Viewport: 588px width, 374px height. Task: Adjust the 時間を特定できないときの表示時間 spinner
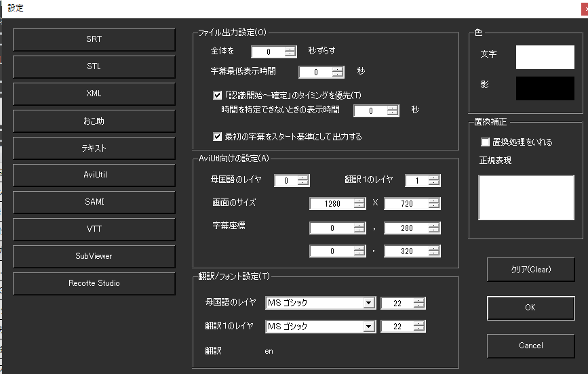click(393, 110)
